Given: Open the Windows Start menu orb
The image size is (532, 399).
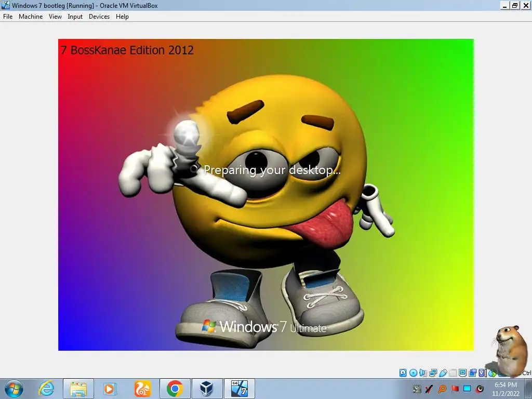Looking at the screenshot, I should coord(14,389).
